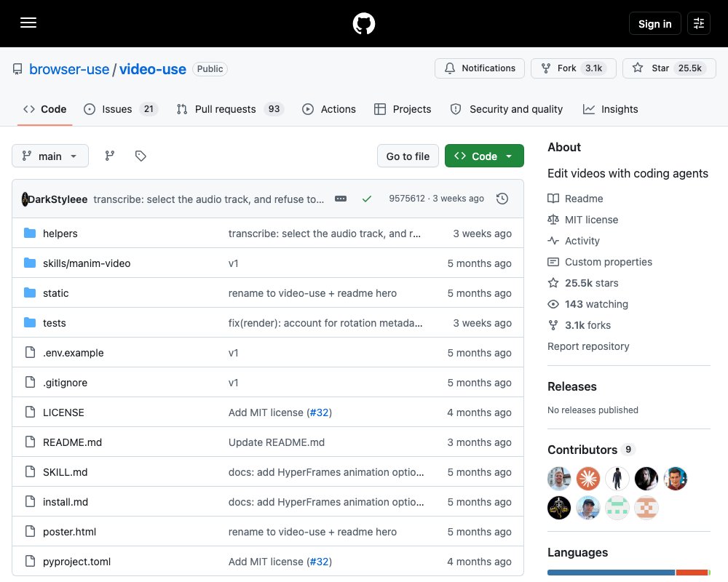The image size is (728, 582).
Task: Open the orange starburst contributor avatar
Action: click(588, 479)
